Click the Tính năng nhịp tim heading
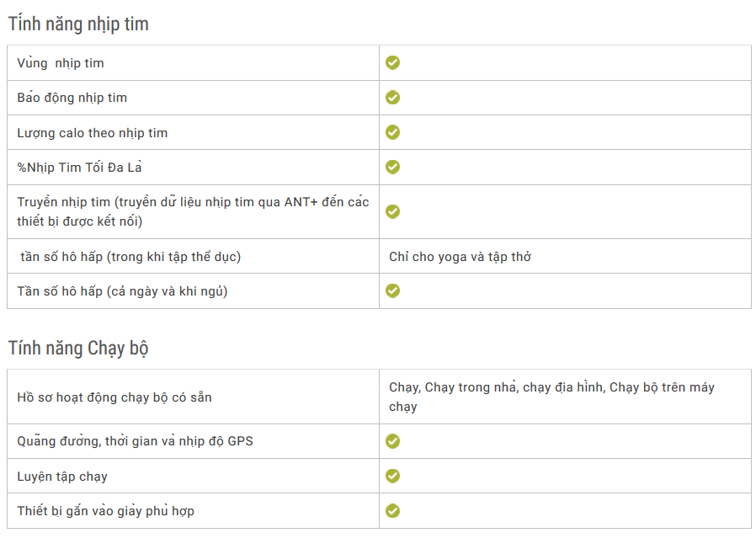The width and height of the screenshot is (756, 538). 78,24
